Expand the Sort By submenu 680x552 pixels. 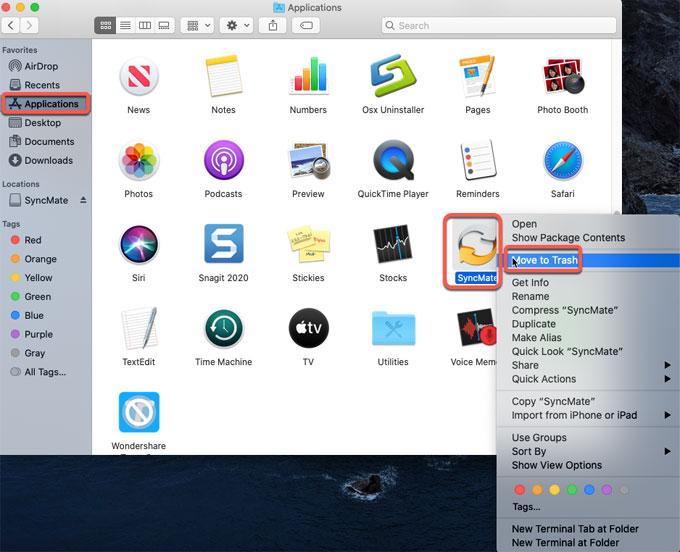pos(588,451)
